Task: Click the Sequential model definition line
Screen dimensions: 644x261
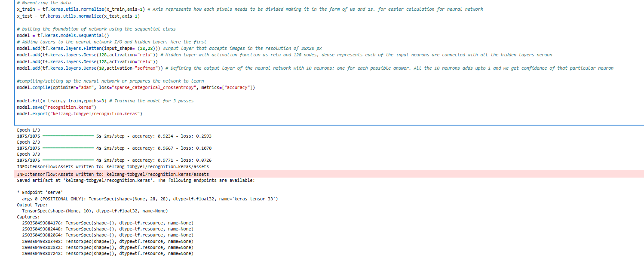Action: pyautogui.click(x=63, y=36)
